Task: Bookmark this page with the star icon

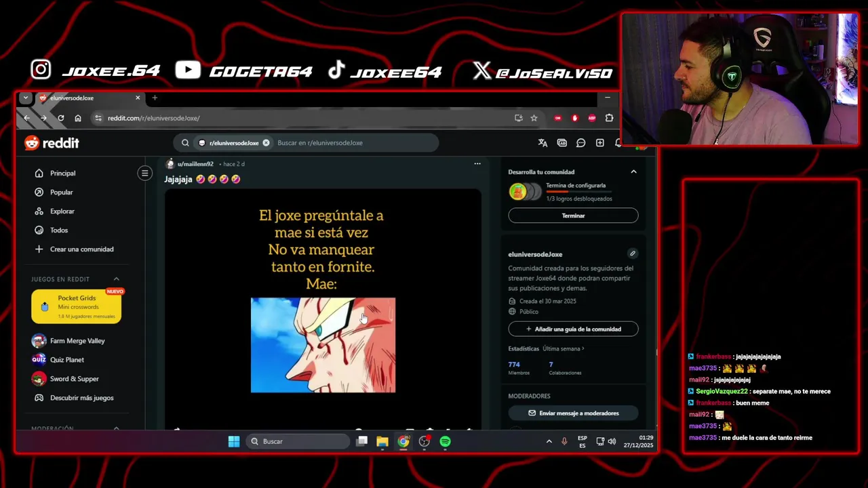Action: click(x=534, y=118)
